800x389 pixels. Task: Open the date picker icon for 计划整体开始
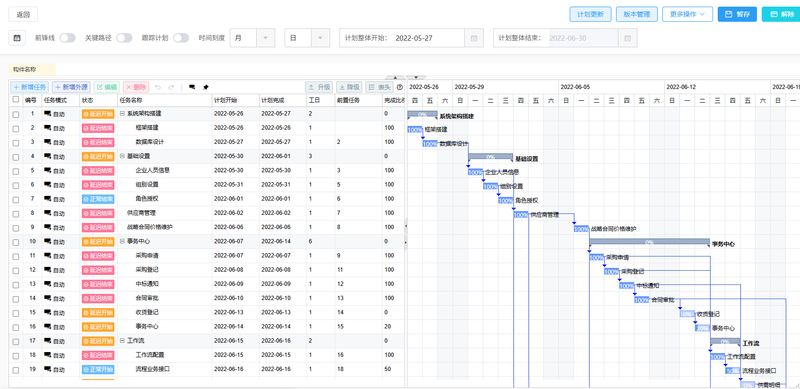point(473,38)
